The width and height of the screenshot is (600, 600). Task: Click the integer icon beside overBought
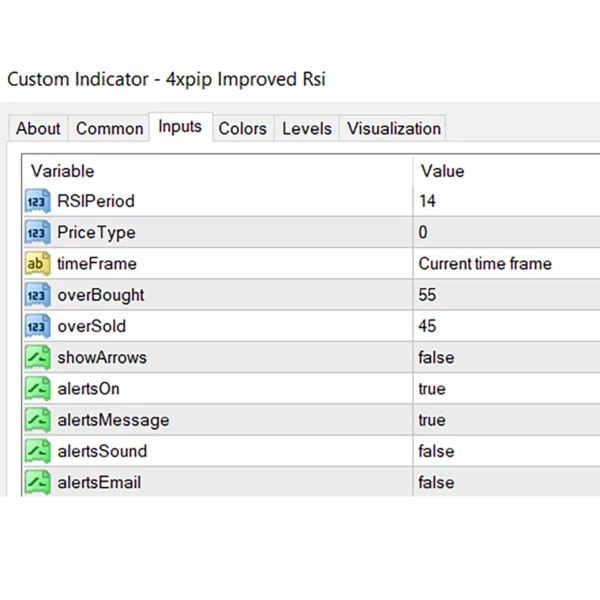tap(37, 295)
